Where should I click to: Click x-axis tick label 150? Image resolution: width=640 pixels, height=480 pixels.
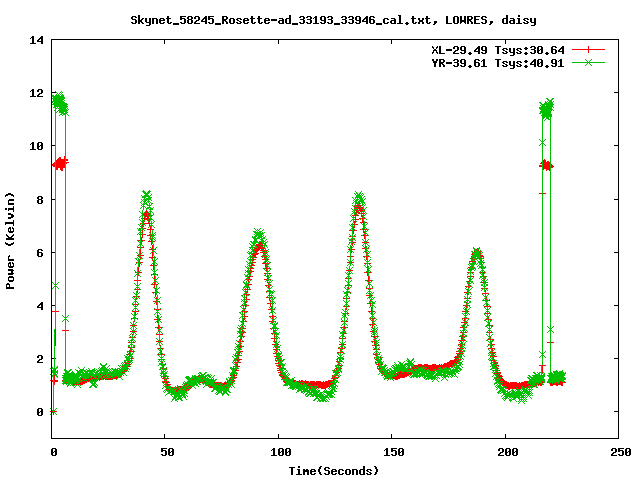pos(393,452)
